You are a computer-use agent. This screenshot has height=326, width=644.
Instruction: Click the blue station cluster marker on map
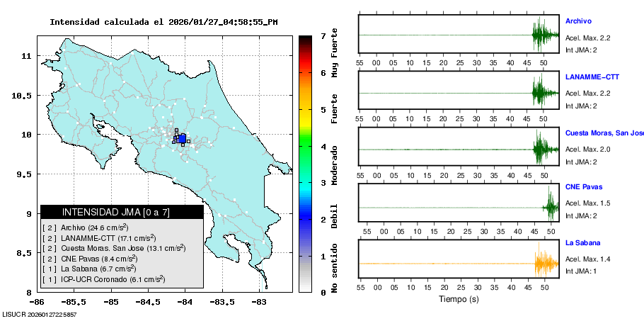point(181,139)
